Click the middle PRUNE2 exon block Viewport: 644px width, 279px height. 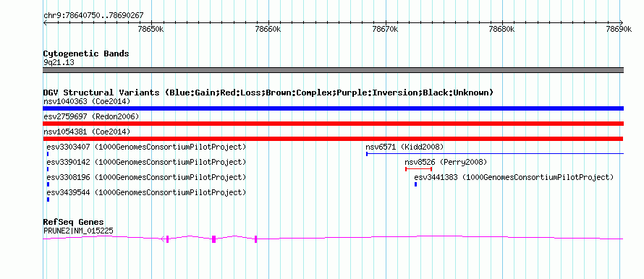(214, 239)
